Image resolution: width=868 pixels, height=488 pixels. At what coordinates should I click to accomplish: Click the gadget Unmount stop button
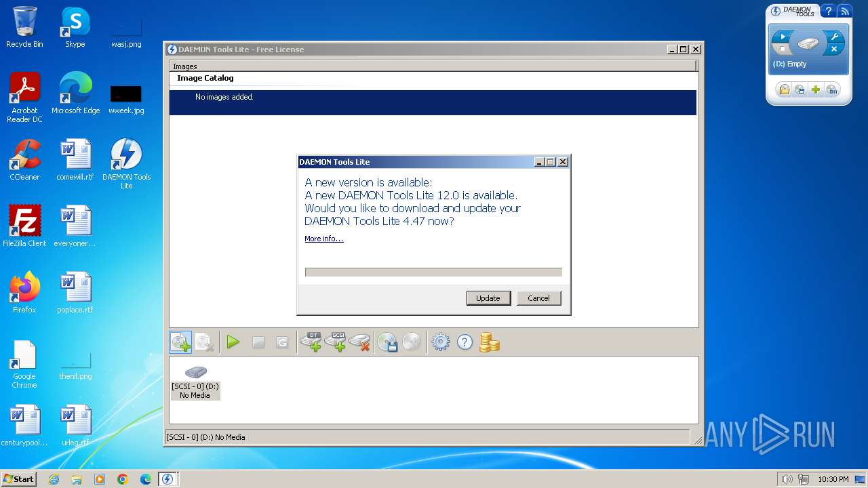[x=783, y=49]
